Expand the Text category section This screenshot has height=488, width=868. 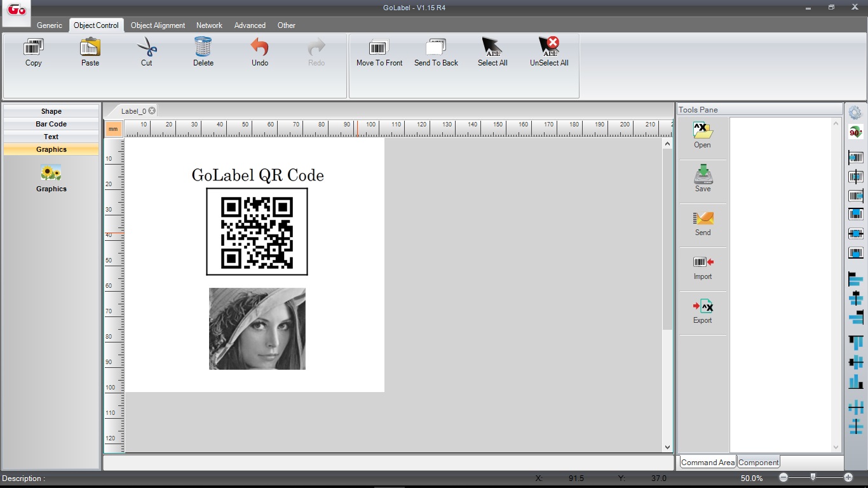(51, 137)
